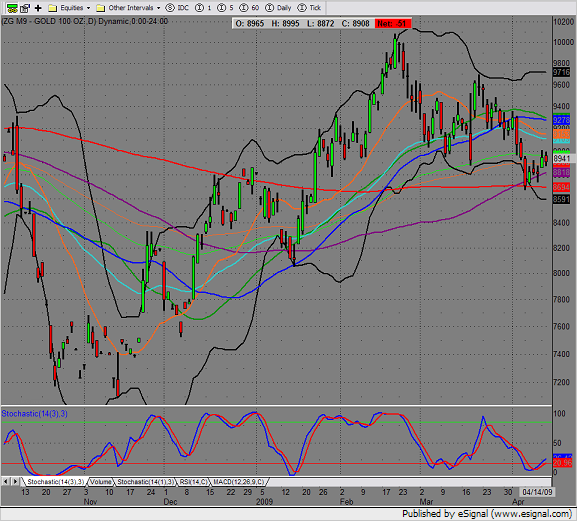Click the C: 8908 close value
This screenshot has height=521, width=577.
tap(355, 24)
